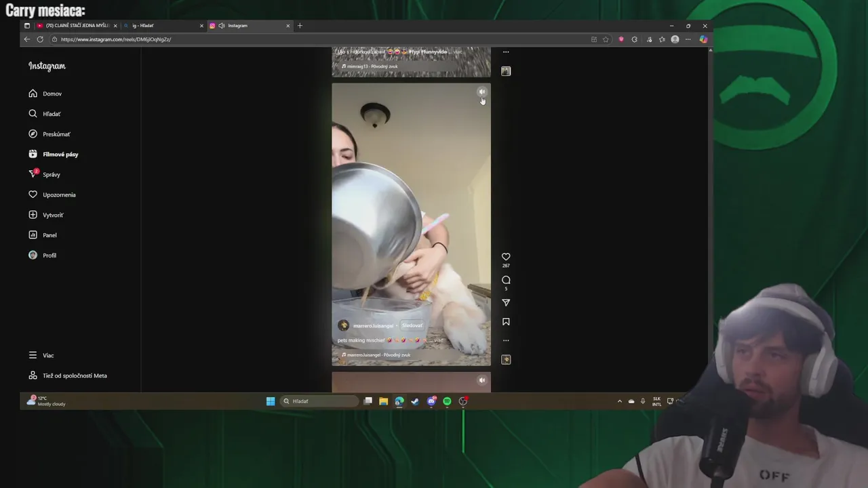This screenshot has height=488, width=868.
Task: Open Hľadať search in Instagram sidebar
Action: click(x=45, y=114)
